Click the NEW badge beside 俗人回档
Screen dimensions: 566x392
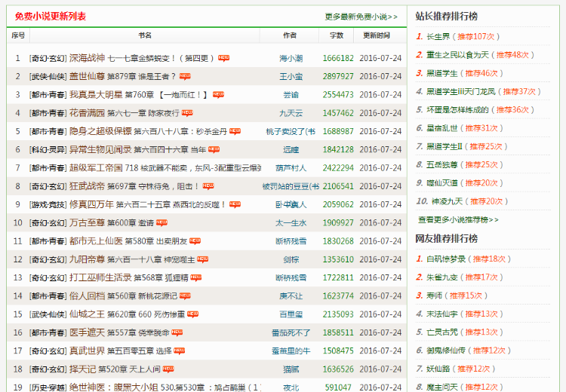click(x=185, y=296)
